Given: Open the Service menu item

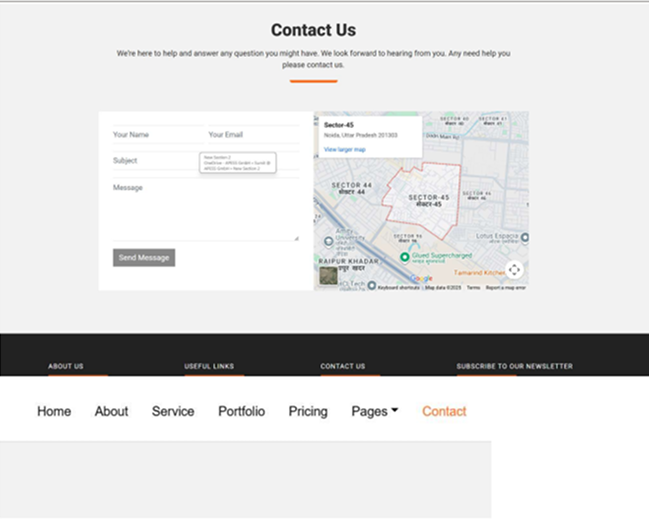Looking at the screenshot, I should click(x=173, y=411).
